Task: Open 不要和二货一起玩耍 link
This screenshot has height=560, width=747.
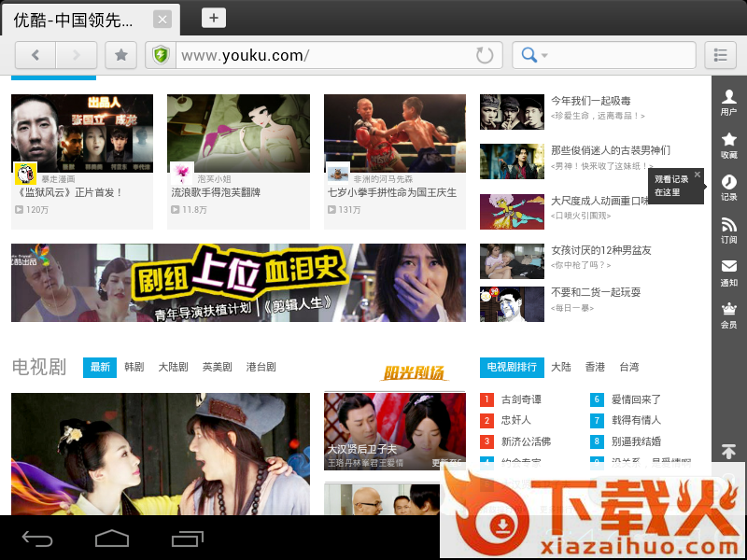Action: coord(596,292)
